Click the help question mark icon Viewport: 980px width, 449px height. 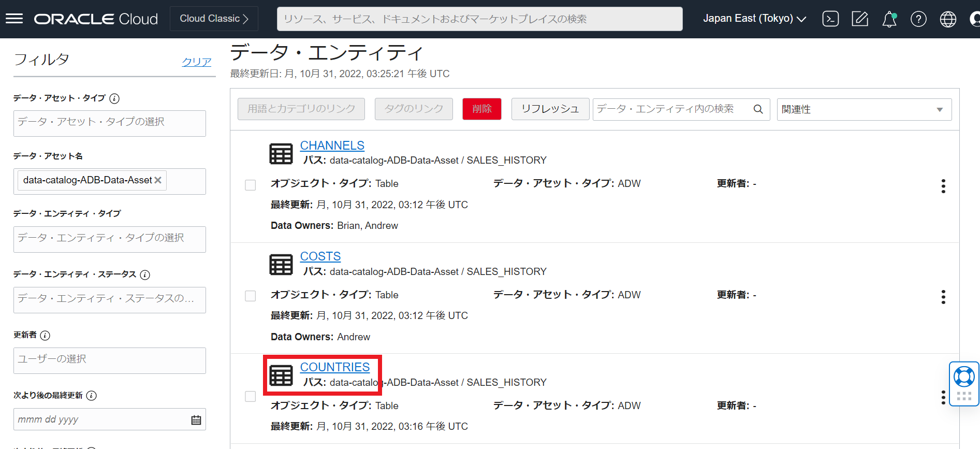[918, 20]
